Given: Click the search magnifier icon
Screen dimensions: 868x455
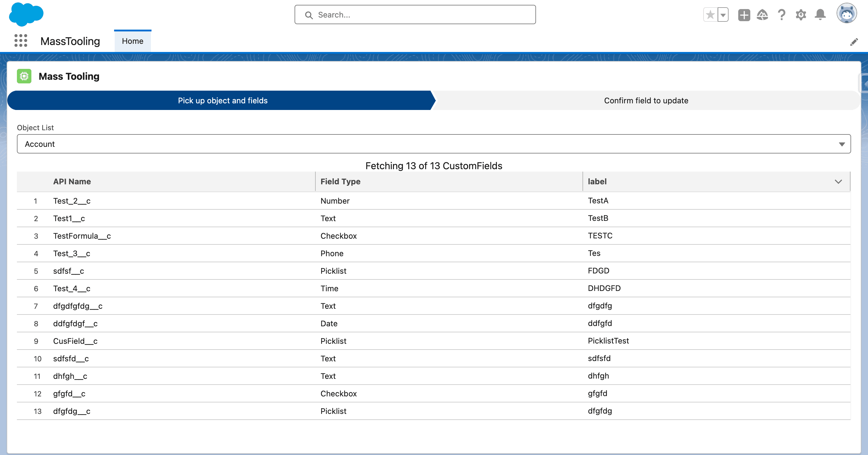Looking at the screenshot, I should pos(309,15).
